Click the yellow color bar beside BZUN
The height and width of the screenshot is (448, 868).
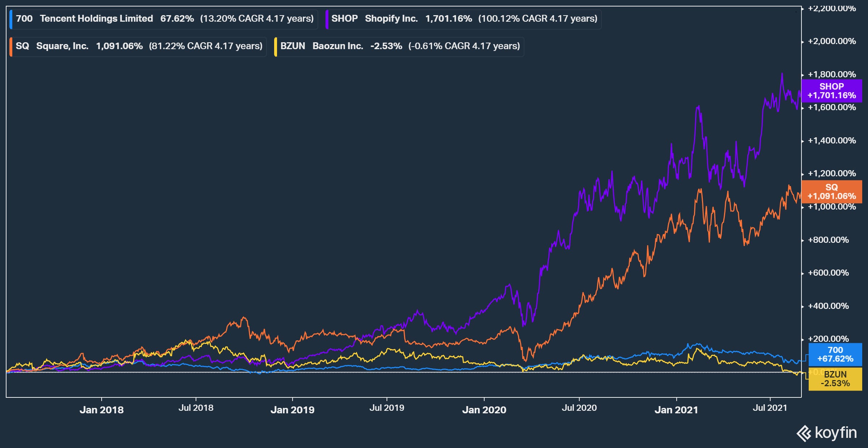276,46
